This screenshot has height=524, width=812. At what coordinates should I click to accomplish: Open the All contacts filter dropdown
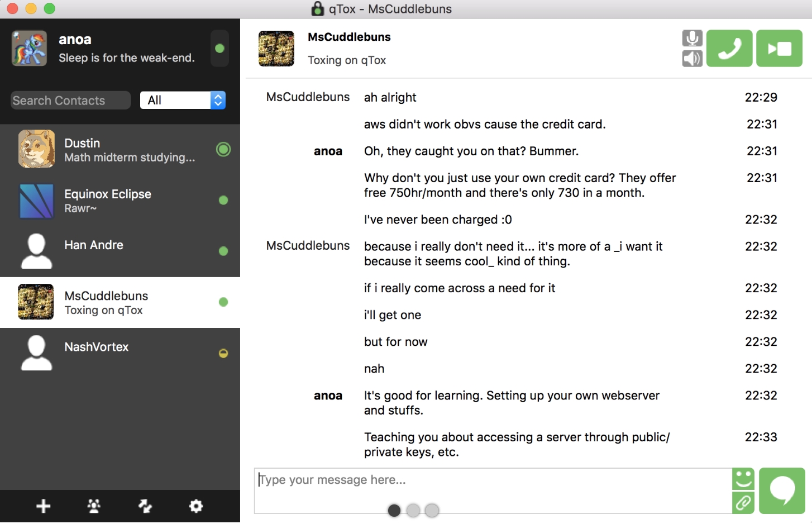coord(183,100)
